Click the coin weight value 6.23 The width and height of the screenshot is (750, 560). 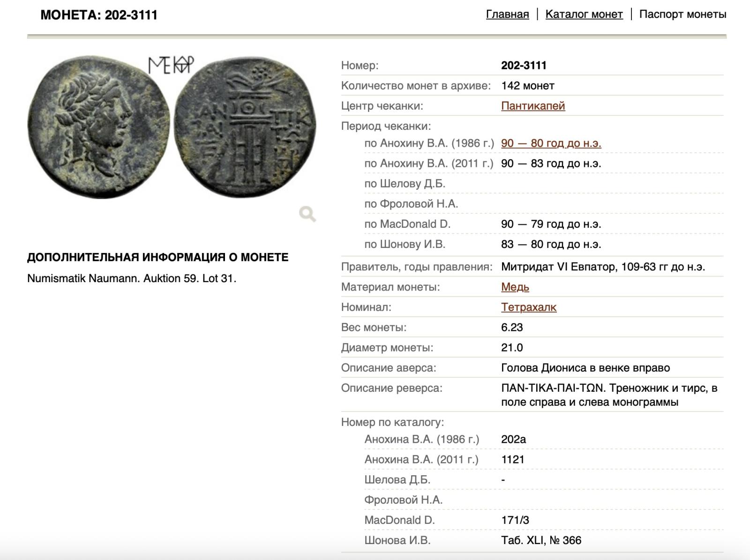(x=512, y=328)
